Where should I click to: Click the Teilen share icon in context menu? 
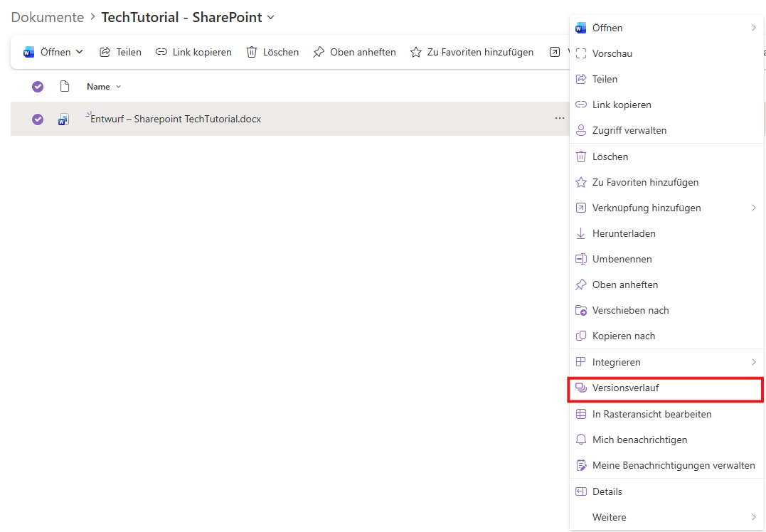581,79
